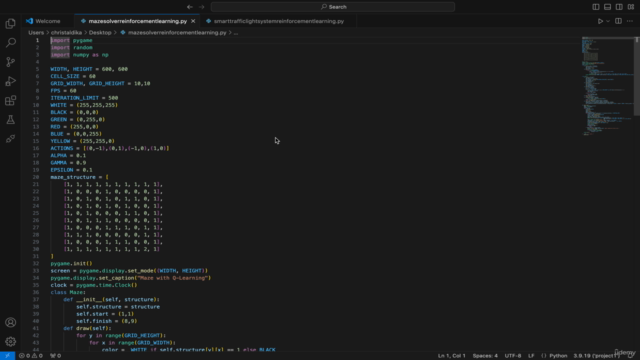Change the LF end of line sequence
Viewport: 640px width, 360px height.
[x=531, y=356]
